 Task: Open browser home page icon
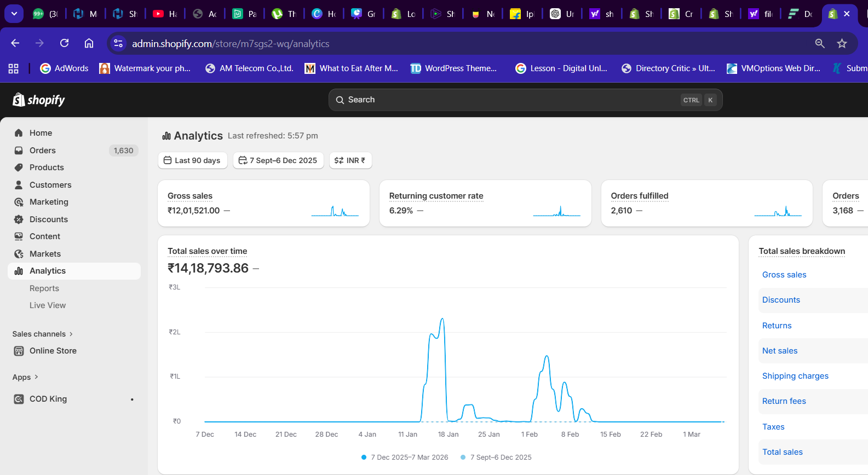(89, 43)
